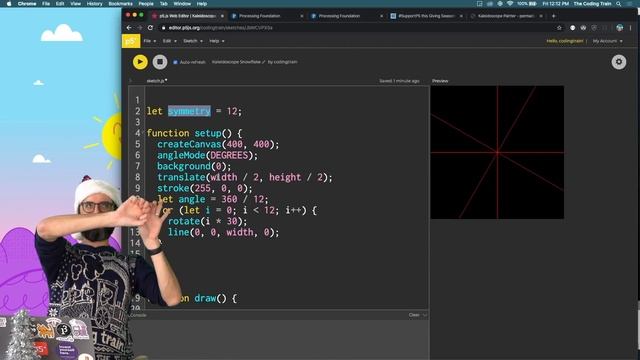The image size is (640, 360).
Task: Switch to #SupportP5 this Giving Season tab
Action: pos(426,16)
